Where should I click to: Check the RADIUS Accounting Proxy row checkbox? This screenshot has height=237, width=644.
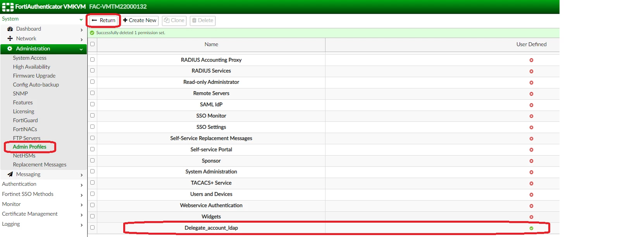point(92,60)
